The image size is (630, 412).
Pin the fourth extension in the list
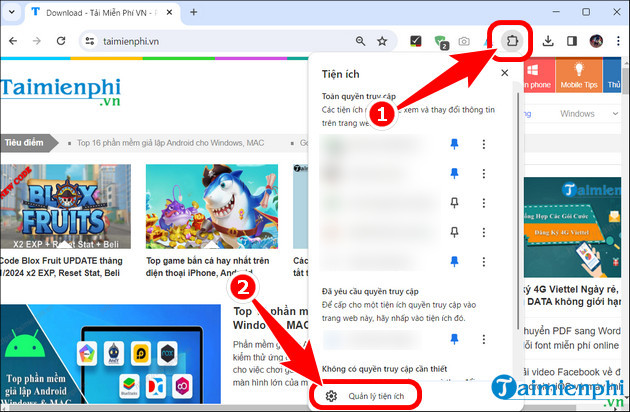click(x=454, y=232)
